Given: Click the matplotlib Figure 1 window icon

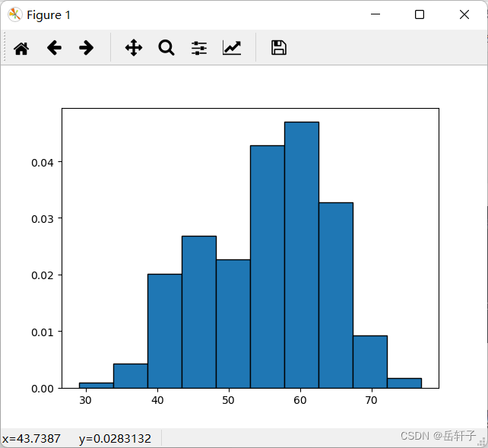Looking at the screenshot, I should [x=14, y=14].
